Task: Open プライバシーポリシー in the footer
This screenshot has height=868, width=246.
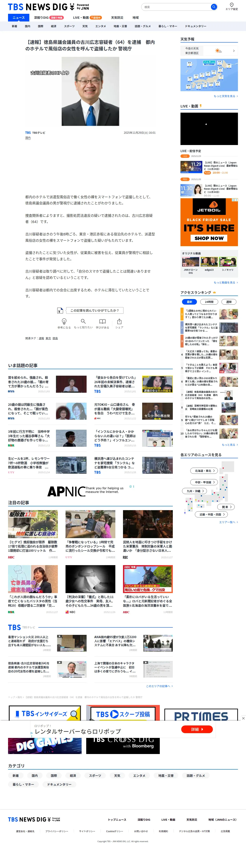Action: tap(57, 831)
